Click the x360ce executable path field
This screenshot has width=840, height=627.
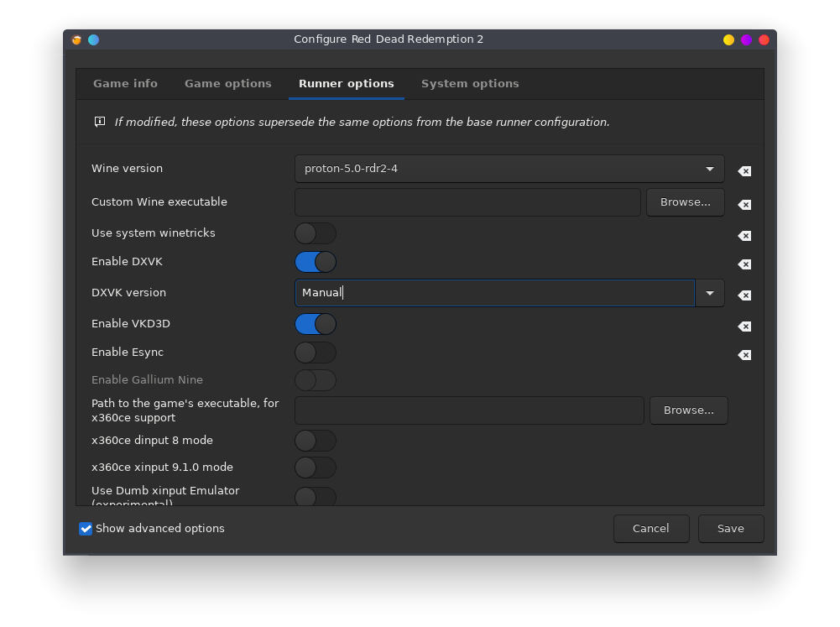[469, 410]
